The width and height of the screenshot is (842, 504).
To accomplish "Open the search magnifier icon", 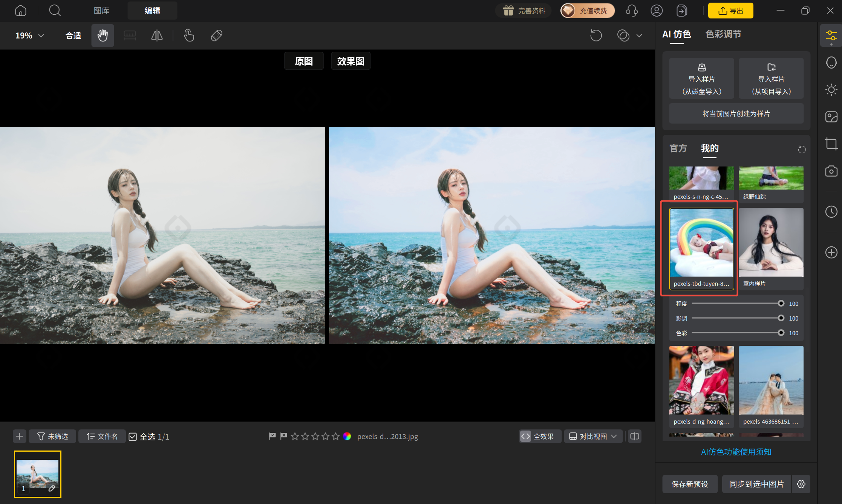I will pyautogui.click(x=55, y=11).
